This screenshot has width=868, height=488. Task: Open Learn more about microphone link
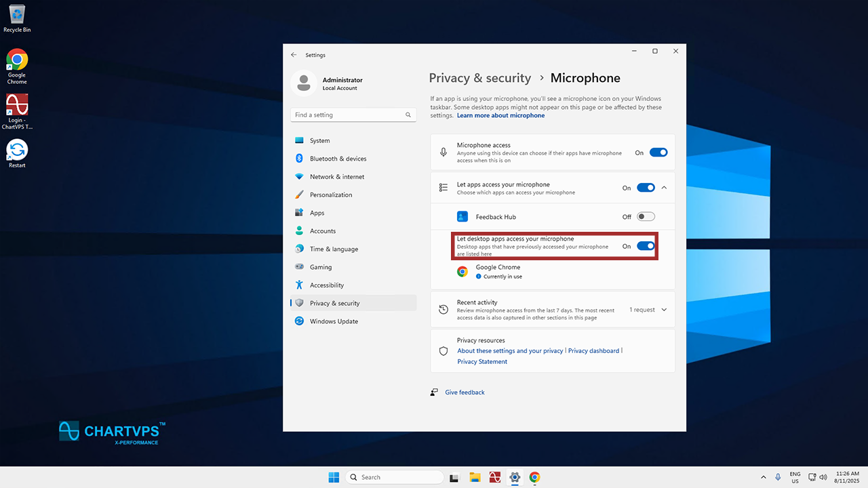[x=500, y=116]
